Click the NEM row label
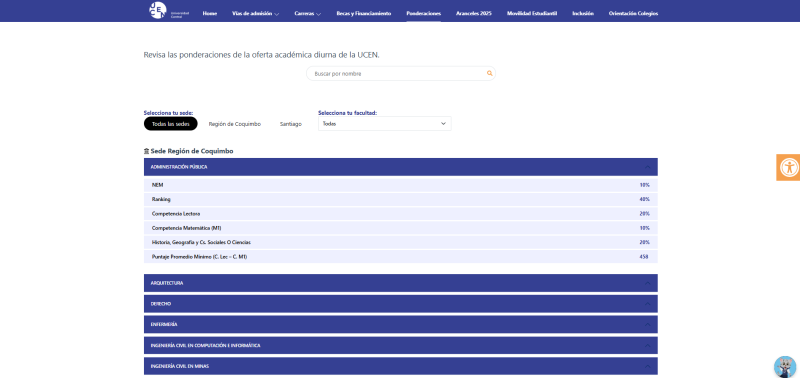 157,185
